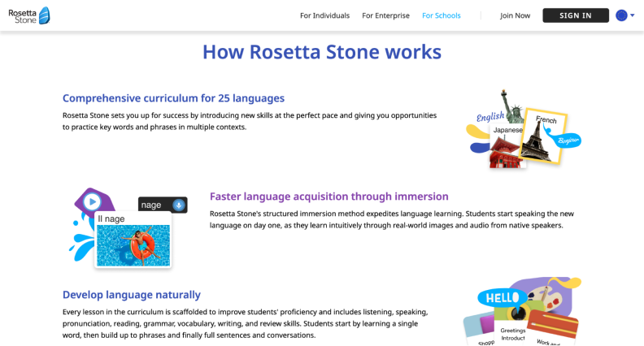Viewport: 644px width, 346px height.
Task: Click the swimmer 'Il nage' photo card
Action: [x=133, y=240]
